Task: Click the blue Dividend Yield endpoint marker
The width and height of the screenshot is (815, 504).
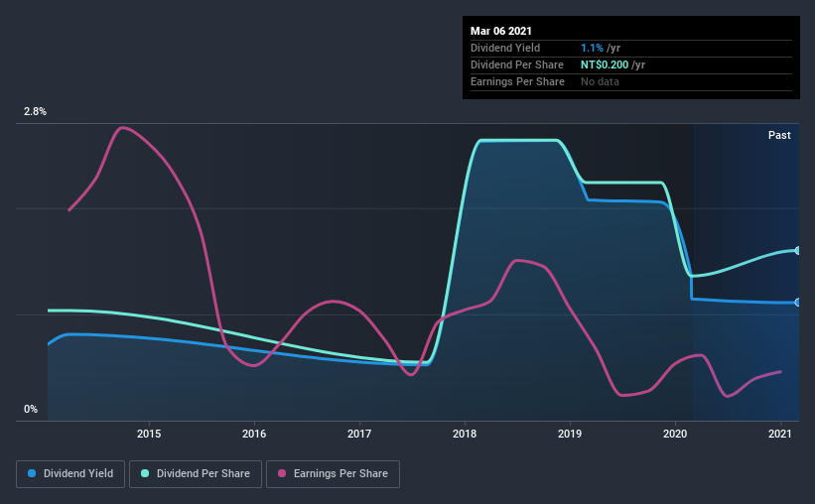Action: click(x=797, y=303)
